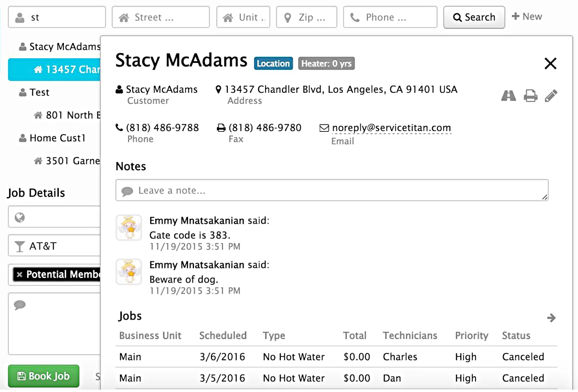
Task: Open the AT&T campaign dropdown
Action: (x=54, y=245)
